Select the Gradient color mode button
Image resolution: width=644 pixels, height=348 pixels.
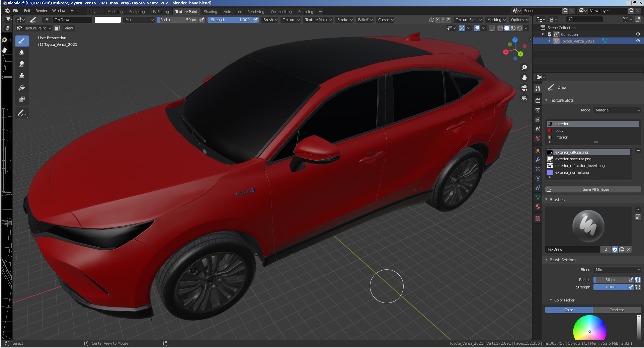[x=617, y=310]
